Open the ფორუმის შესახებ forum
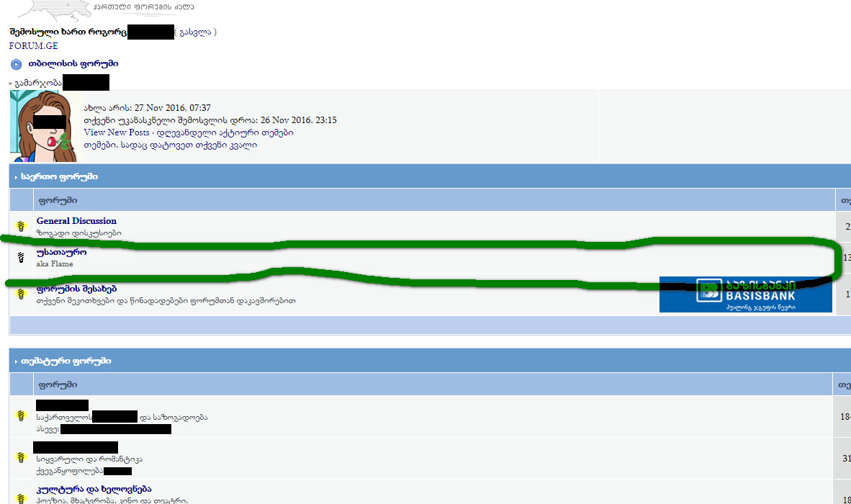The width and height of the screenshot is (851, 504). coord(76,289)
